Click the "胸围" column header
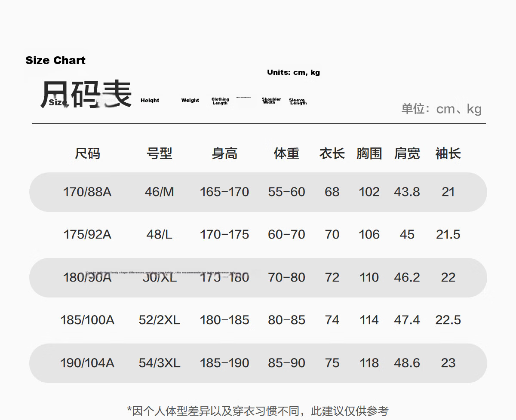Viewport: 516px width, 420px height. (369, 153)
